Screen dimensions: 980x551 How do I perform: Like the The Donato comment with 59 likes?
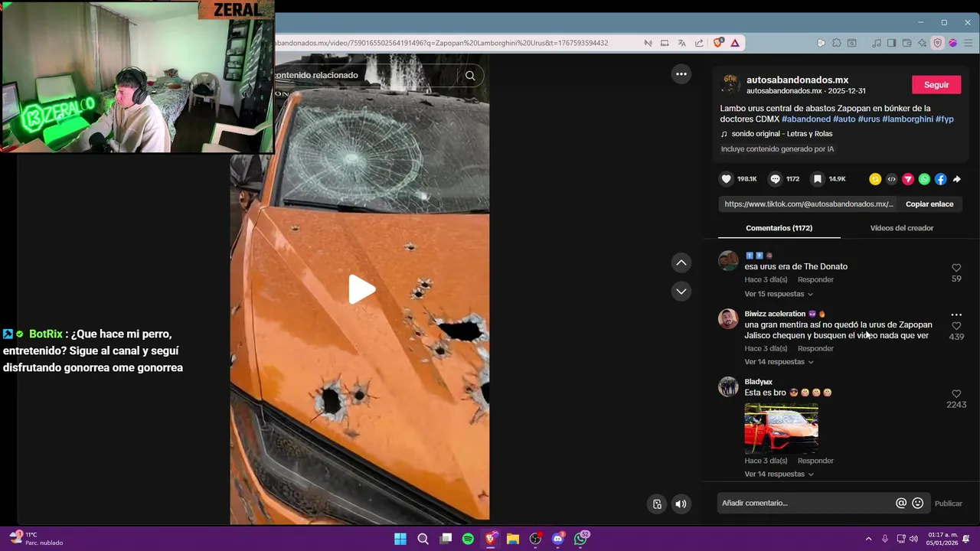click(x=956, y=268)
